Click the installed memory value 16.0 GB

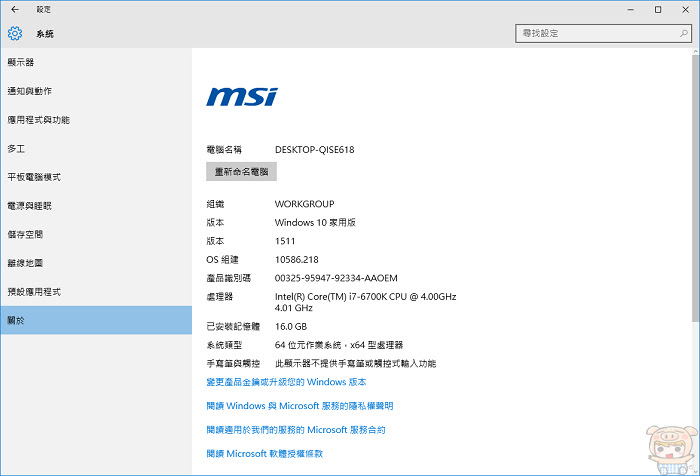(291, 326)
